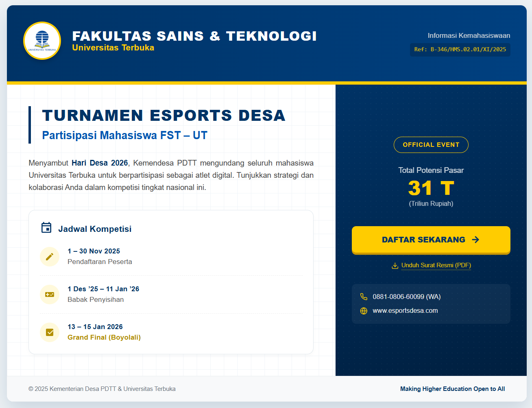The height and width of the screenshot is (408, 532).
Task: Click the pencil icon for Pendaftaran Peserta
Action: (x=50, y=257)
